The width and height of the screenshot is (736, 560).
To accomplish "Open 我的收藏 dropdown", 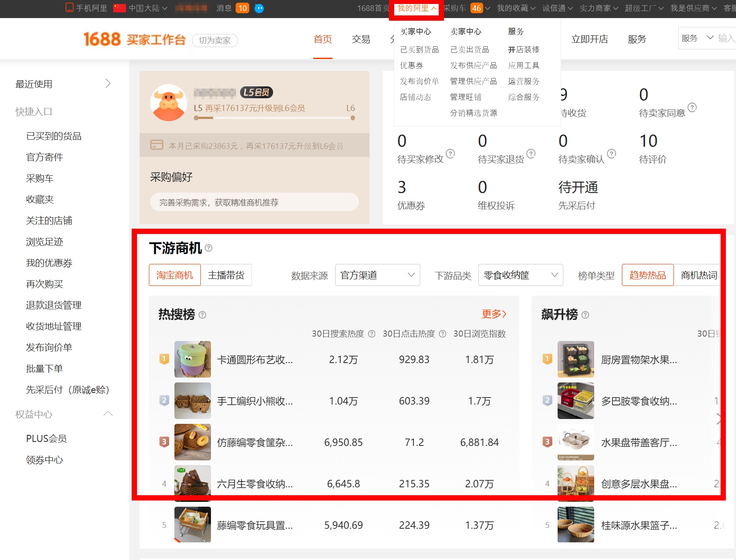I will coord(516,8).
